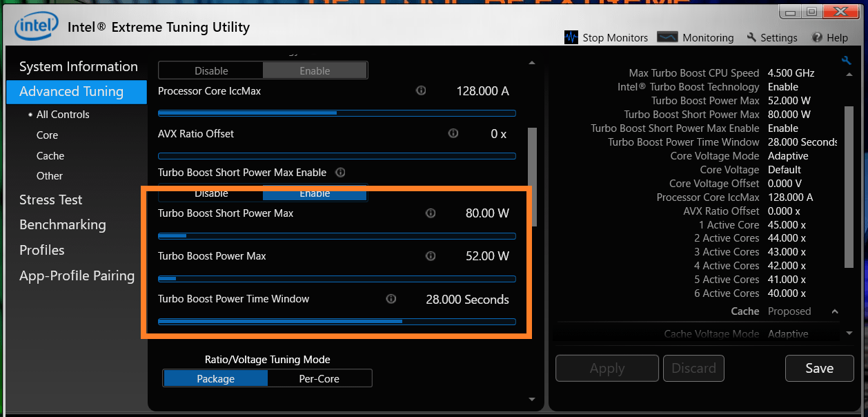Open the Profiles section
Screen dimensions: 868x417
pyautogui.click(x=42, y=250)
